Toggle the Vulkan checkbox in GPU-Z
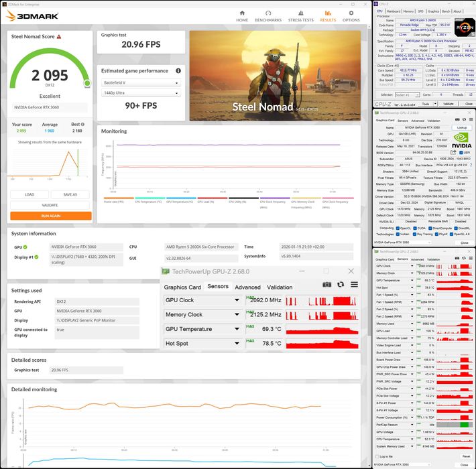 398,234
